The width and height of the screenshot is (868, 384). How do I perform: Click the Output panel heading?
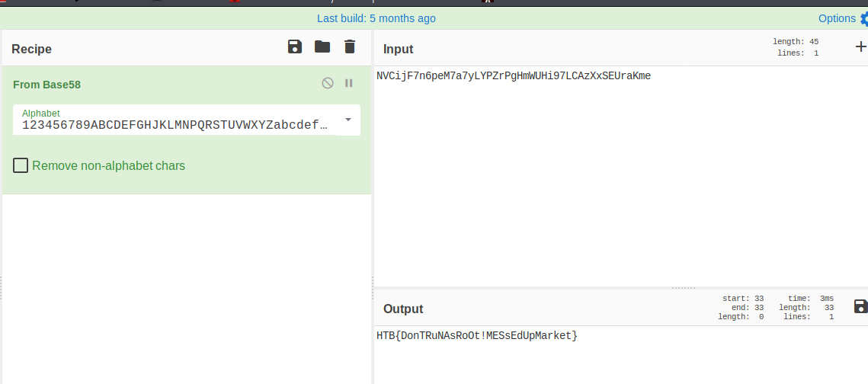[403, 309]
